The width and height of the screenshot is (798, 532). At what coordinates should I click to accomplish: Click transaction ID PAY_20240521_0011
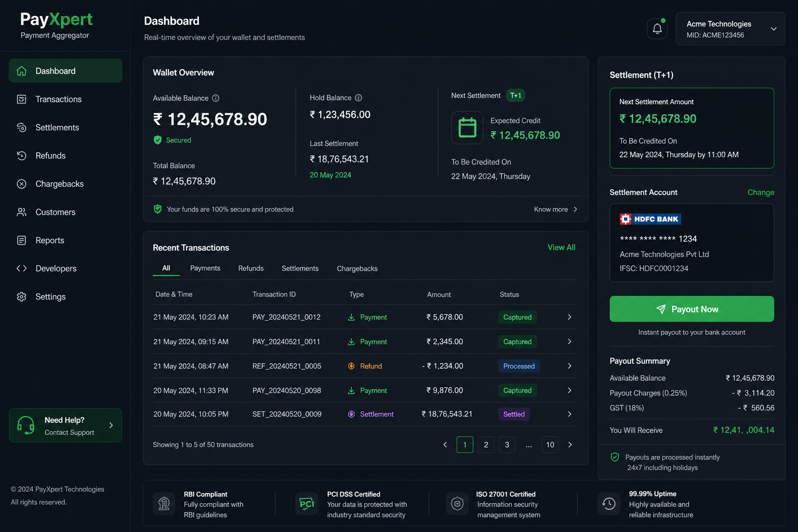point(286,342)
